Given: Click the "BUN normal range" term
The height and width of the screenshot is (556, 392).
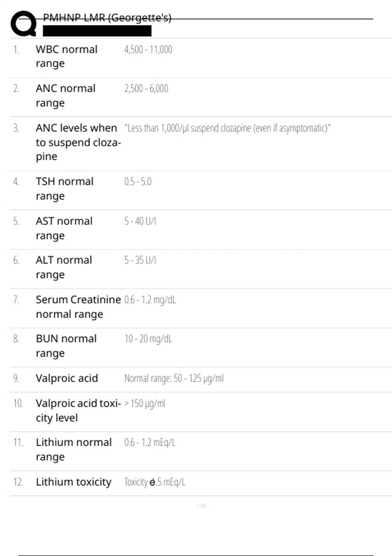Looking at the screenshot, I should (66, 346).
